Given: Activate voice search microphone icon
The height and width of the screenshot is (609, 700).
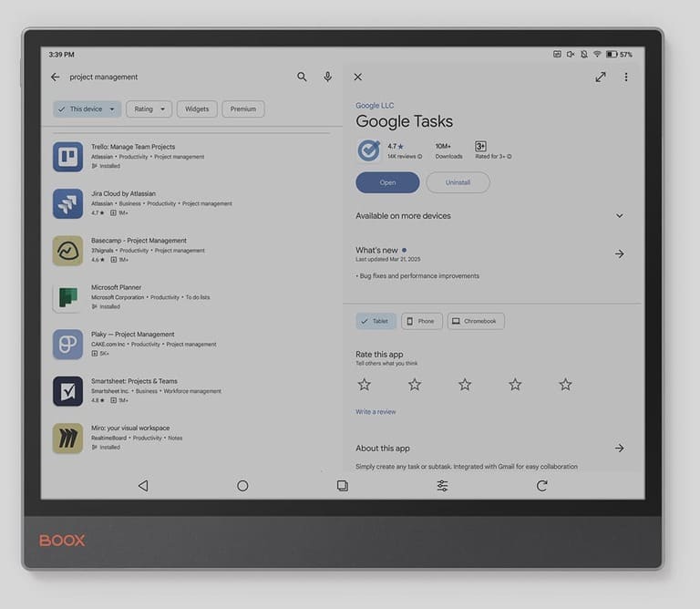Looking at the screenshot, I should point(327,77).
